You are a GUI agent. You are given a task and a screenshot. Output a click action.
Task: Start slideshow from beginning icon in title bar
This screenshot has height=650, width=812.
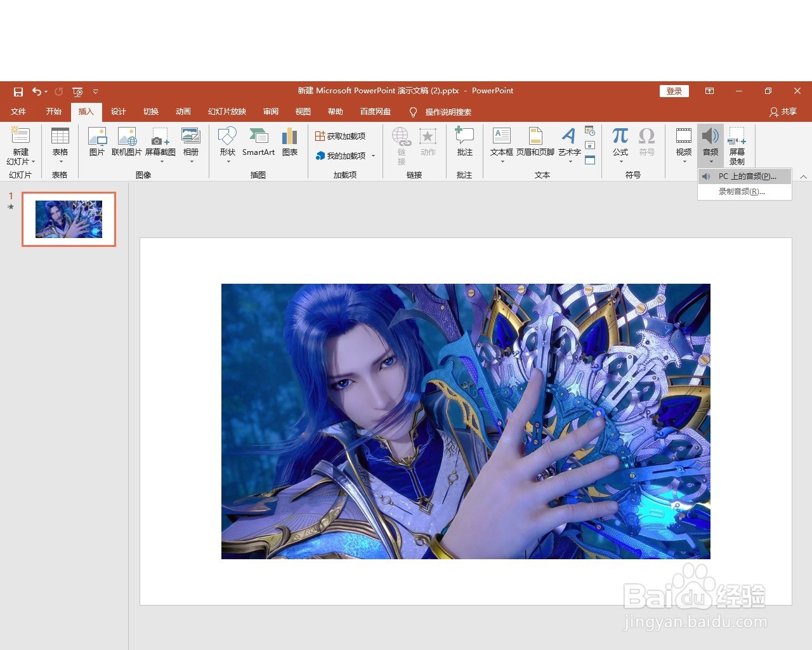[x=77, y=91]
